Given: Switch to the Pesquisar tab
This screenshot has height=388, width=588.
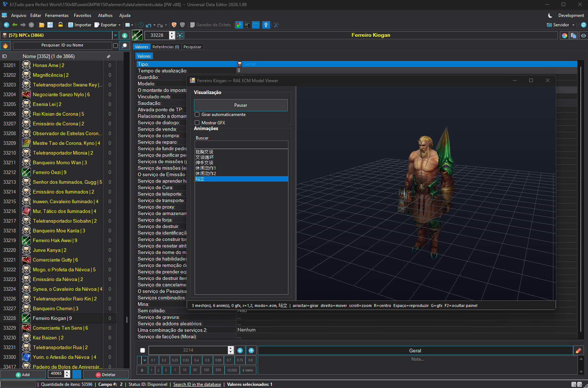Looking at the screenshot, I should [x=192, y=47].
